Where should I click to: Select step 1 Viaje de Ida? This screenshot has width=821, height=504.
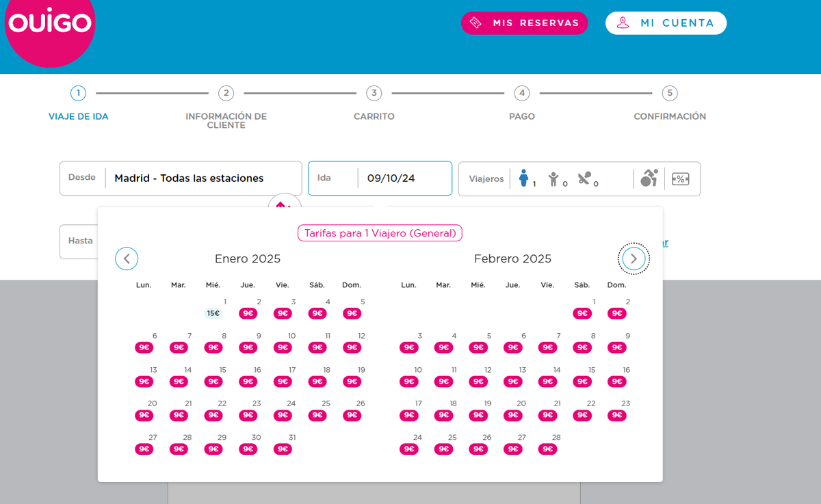[78, 93]
